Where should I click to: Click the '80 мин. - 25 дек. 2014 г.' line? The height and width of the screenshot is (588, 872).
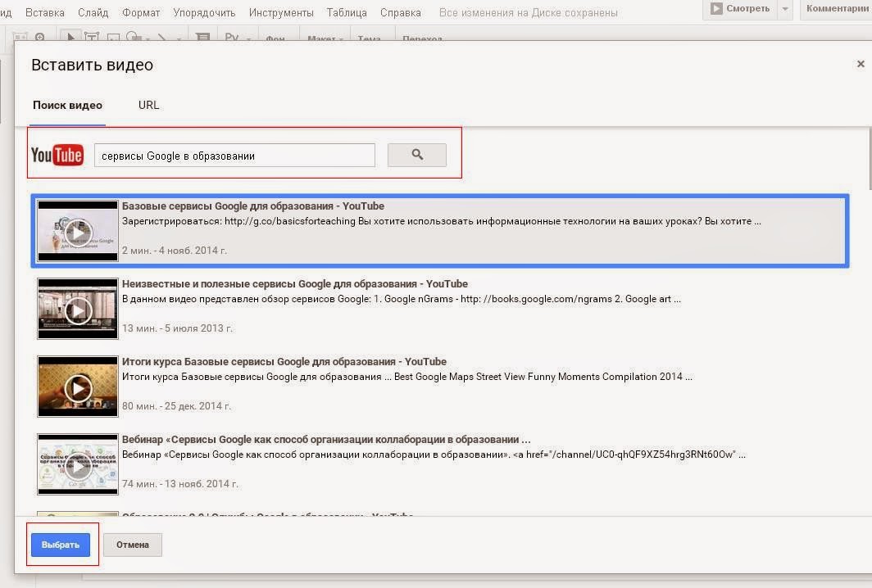[x=176, y=406]
